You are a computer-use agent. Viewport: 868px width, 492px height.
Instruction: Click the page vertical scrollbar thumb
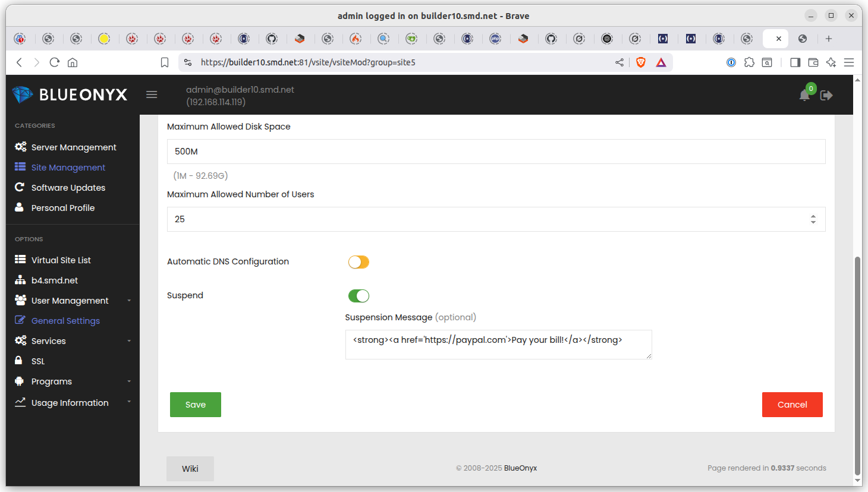(857, 366)
